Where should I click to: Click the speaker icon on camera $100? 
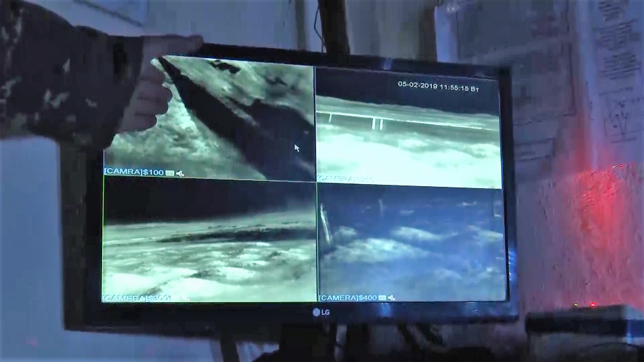tap(180, 173)
